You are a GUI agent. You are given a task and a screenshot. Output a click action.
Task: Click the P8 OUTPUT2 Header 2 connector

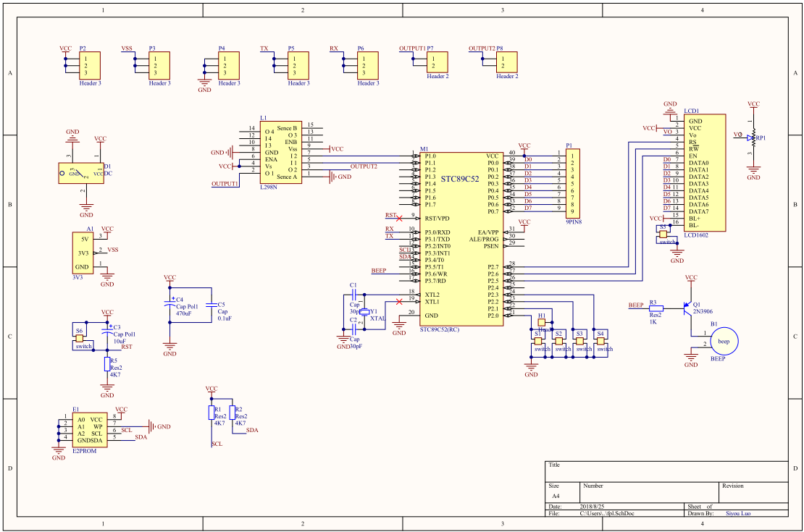coord(506,62)
